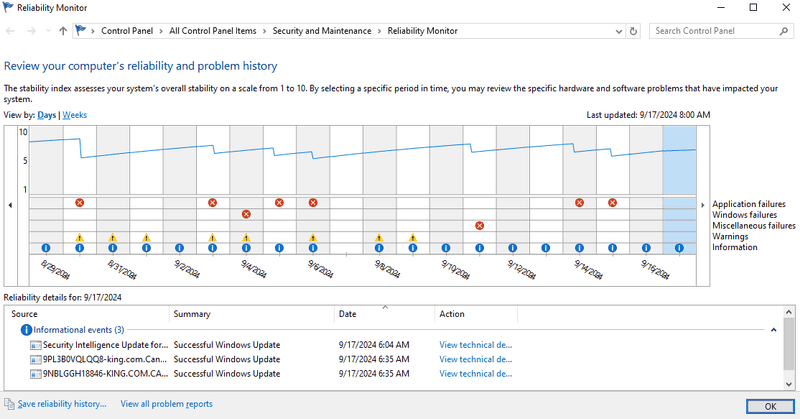Click the information icon in the highlighted 9/17 column
Screen dimensions: 800x419
[x=679, y=248]
